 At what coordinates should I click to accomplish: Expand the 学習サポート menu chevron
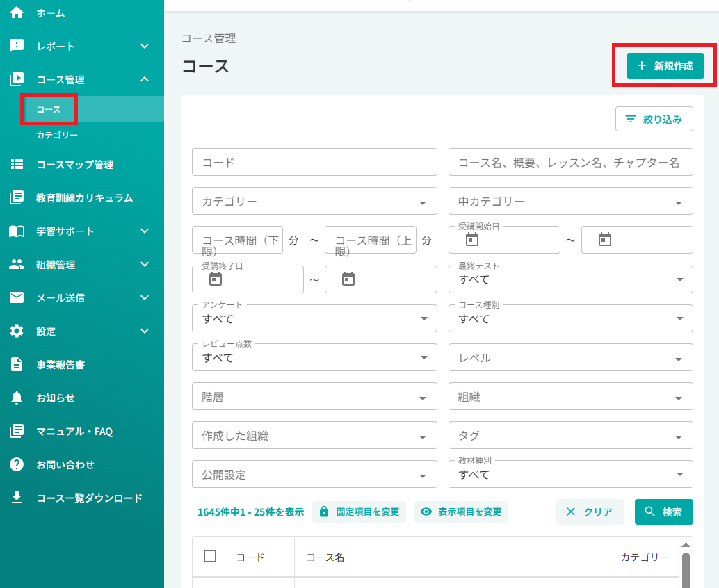[145, 231]
